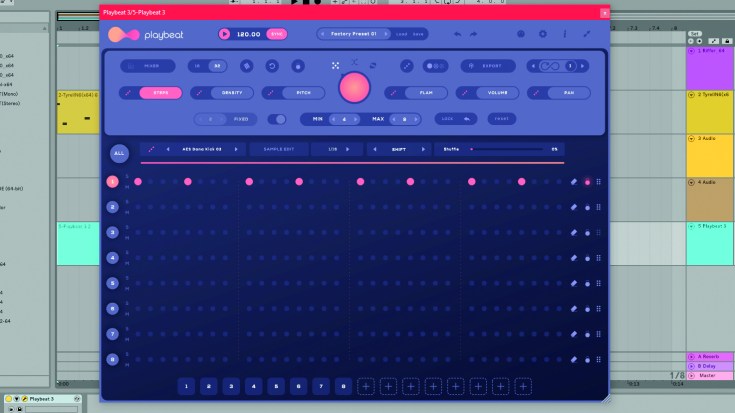Viewport: 735px width, 413px height.
Task: Click the circular reset arrow icon
Action: click(272, 66)
